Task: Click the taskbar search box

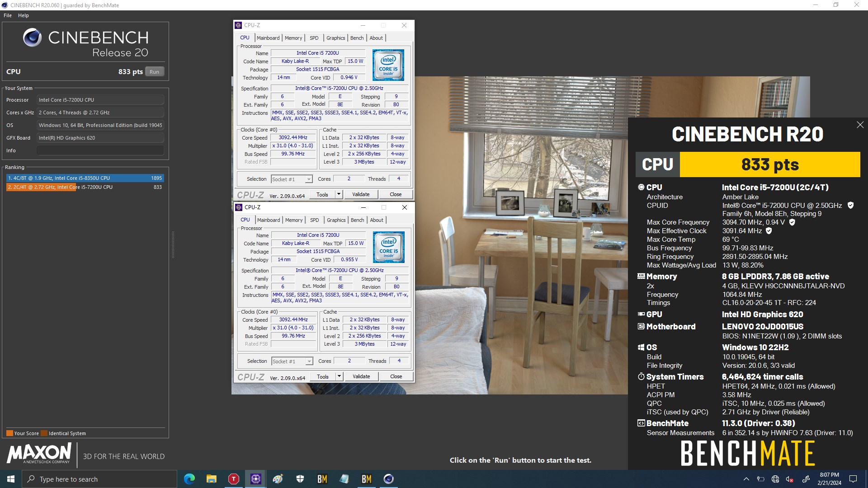Action: click(x=99, y=479)
